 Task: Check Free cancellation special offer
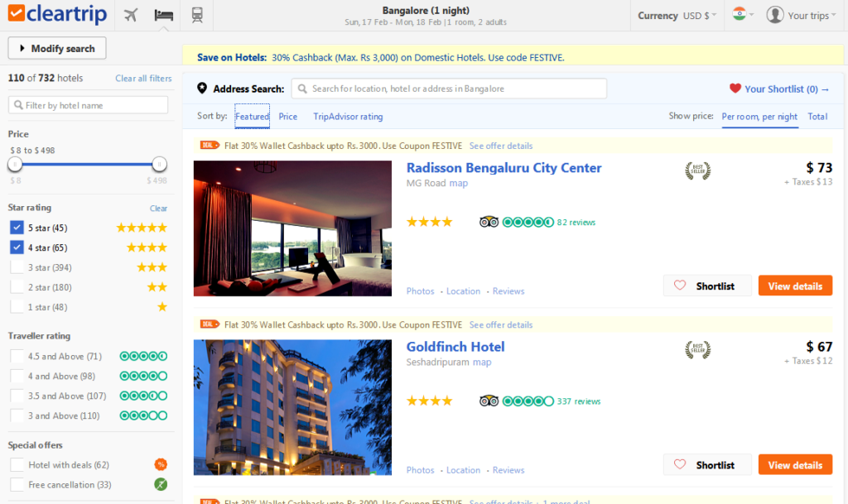click(x=17, y=485)
